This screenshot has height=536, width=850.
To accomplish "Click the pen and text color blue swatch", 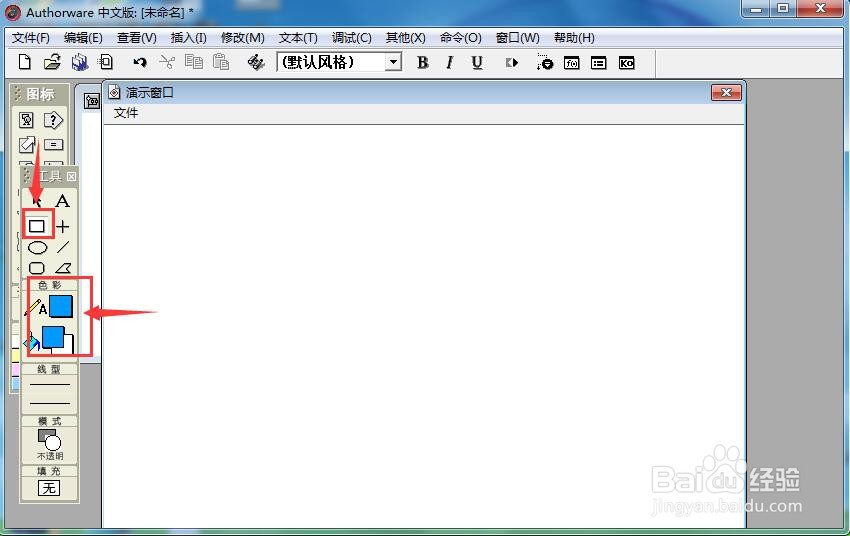I will tap(61, 306).
